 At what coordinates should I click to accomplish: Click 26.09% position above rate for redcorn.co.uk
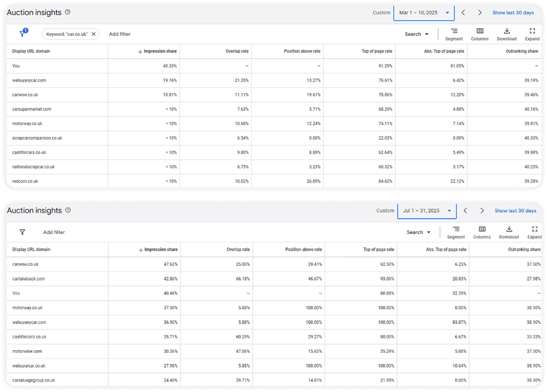tap(313, 181)
